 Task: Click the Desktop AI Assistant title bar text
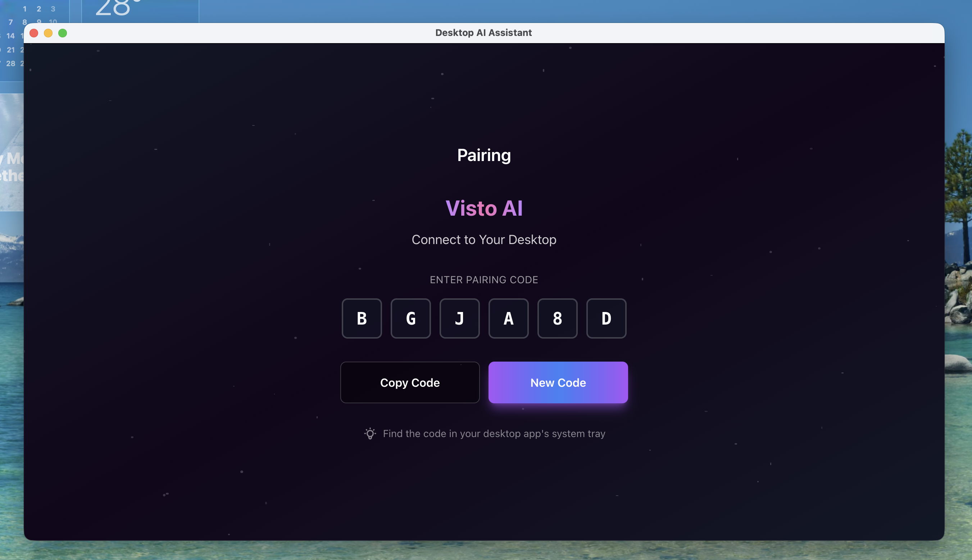(x=483, y=33)
